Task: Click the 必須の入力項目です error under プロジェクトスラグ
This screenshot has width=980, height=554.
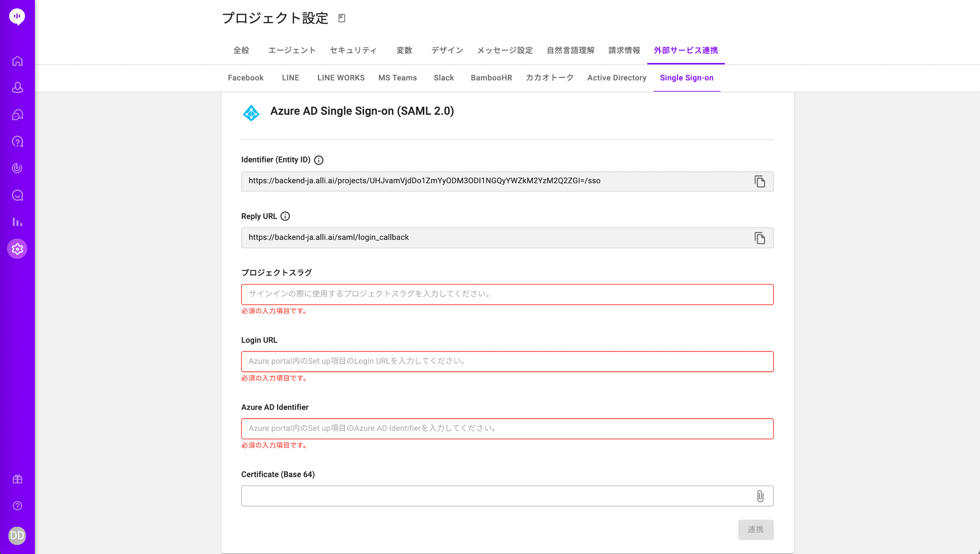Action: (275, 311)
